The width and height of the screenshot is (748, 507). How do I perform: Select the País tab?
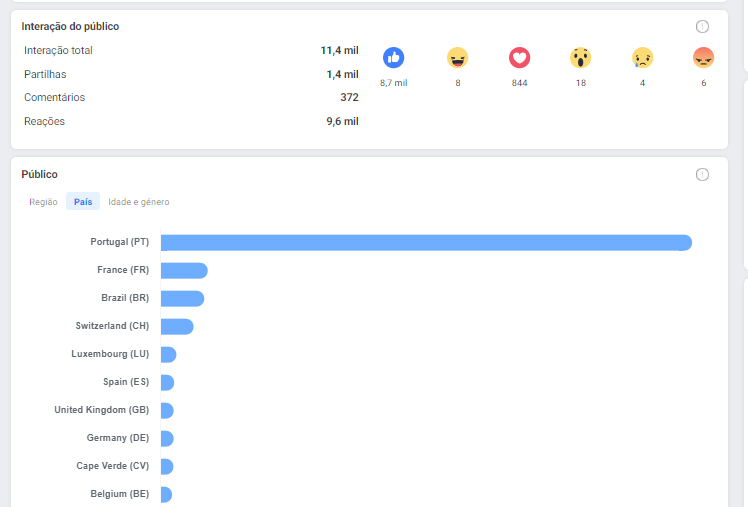pyautogui.click(x=83, y=202)
